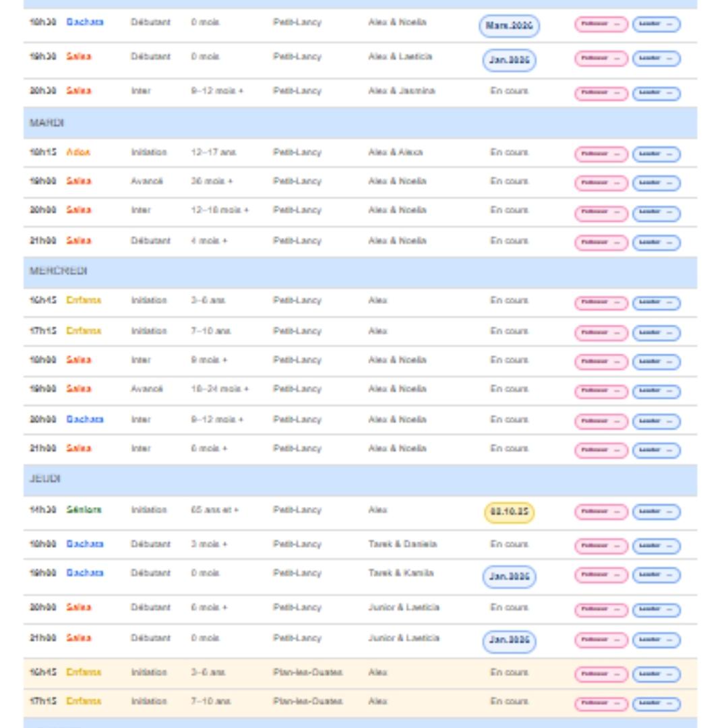Pick Follower for Salsa Débutant 4 mois + row

(601, 243)
